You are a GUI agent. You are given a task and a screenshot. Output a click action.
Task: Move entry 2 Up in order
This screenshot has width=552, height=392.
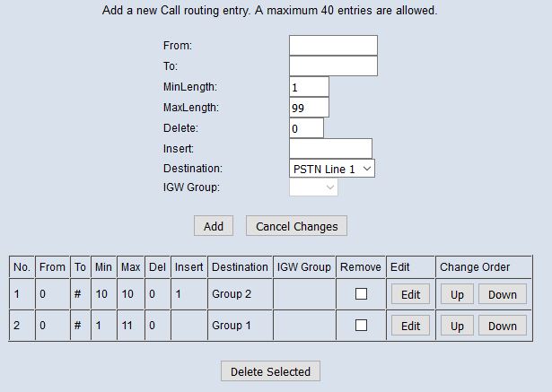coord(457,327)
